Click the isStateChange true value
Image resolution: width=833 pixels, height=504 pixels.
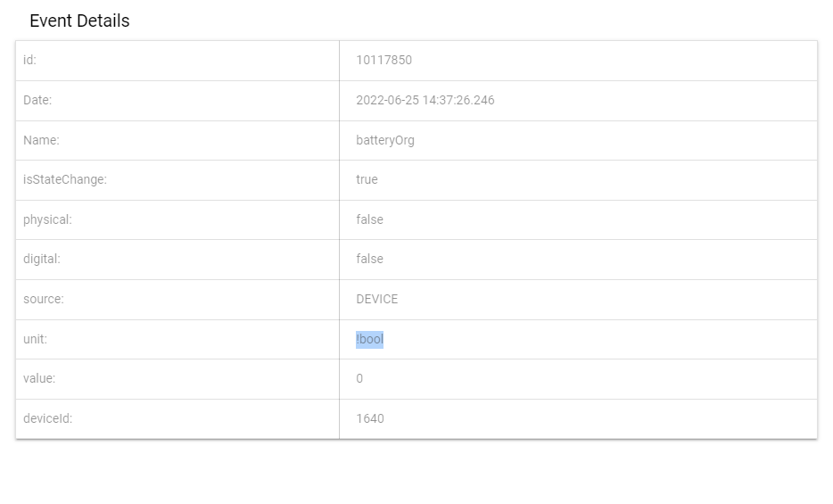click(367, 179)
